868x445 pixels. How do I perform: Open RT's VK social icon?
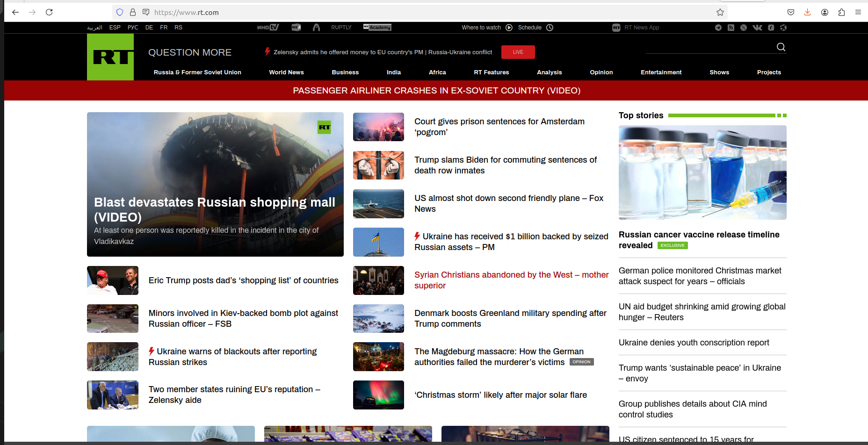pos(757,28)
